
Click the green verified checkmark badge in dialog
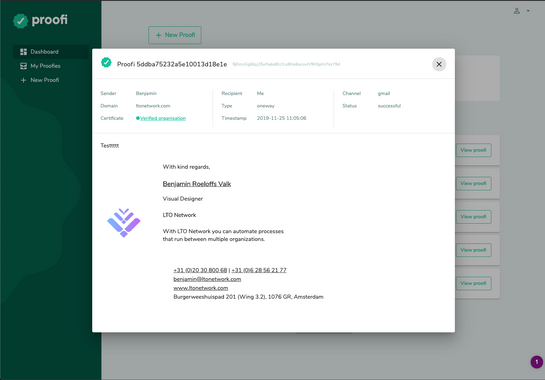pyautogui.click(x=106, y=63)
